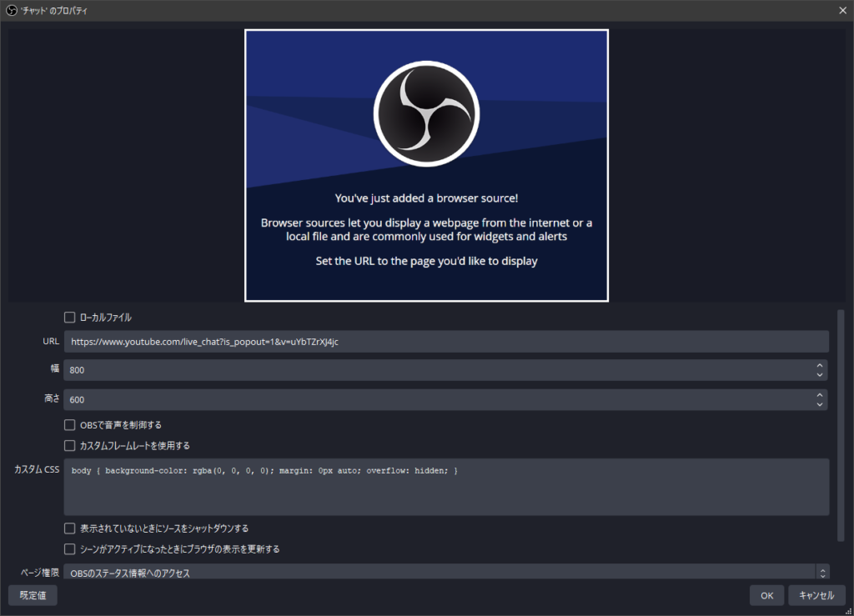Open the ページ権限 dropdown
Image resolution: width=854 pixels, height=616 pixels.
445,573
